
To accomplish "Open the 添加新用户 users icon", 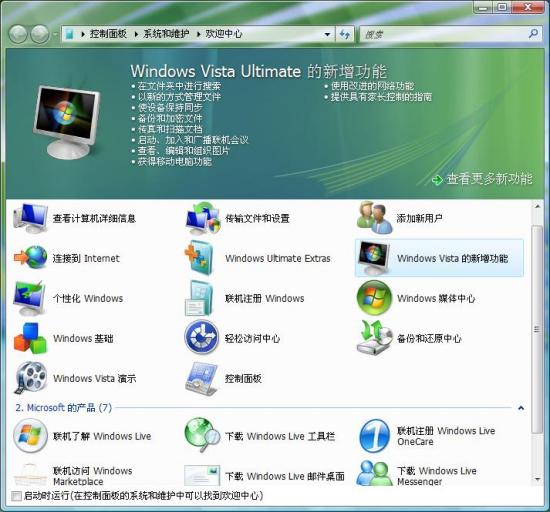I will pos(374,218).
